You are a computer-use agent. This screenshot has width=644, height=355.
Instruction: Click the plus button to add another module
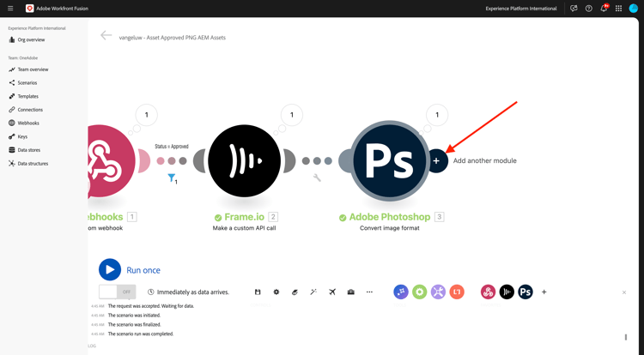coord(436,160)
